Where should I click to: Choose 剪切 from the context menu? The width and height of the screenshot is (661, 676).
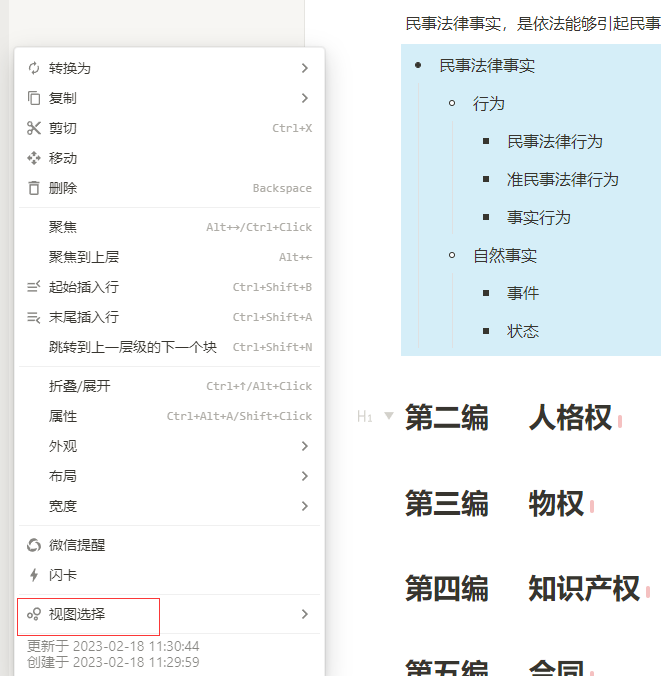(169, 128)
